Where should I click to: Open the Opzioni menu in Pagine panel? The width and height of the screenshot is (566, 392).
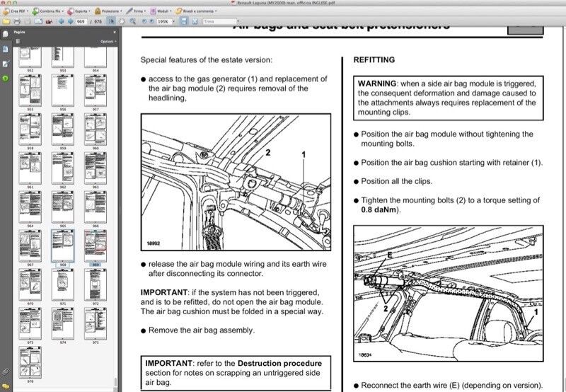pyautogui.click(x=108, y=42)
